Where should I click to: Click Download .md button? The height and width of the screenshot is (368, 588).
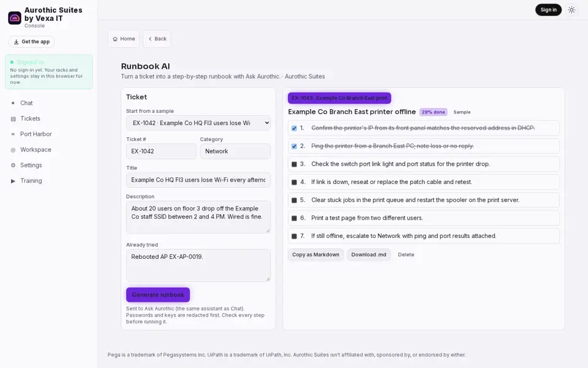click(x=369, y=255)
